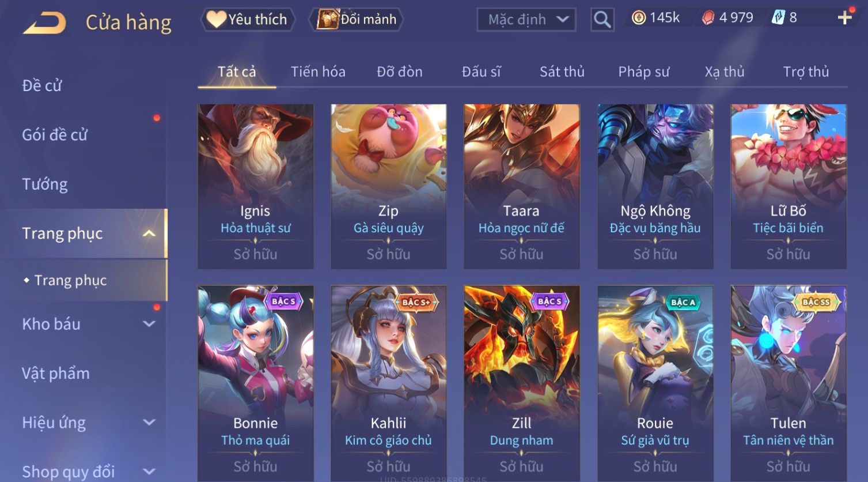This screenshot has height=482, width=868.
Task: Choose the Tulen Tân niên vệ thần card
Action: tap(789, 383)
